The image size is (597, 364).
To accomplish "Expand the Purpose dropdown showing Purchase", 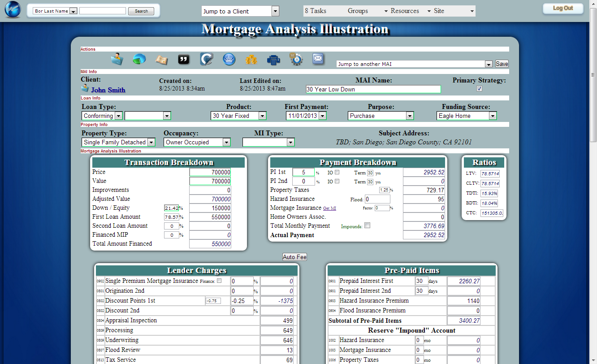I will pyautogui.click(x=410, y=115).
